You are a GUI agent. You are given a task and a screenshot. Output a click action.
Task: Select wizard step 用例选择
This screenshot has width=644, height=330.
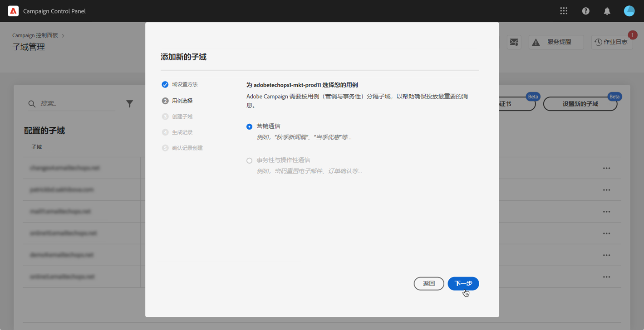pyautogui.click(x=177, y=101)
